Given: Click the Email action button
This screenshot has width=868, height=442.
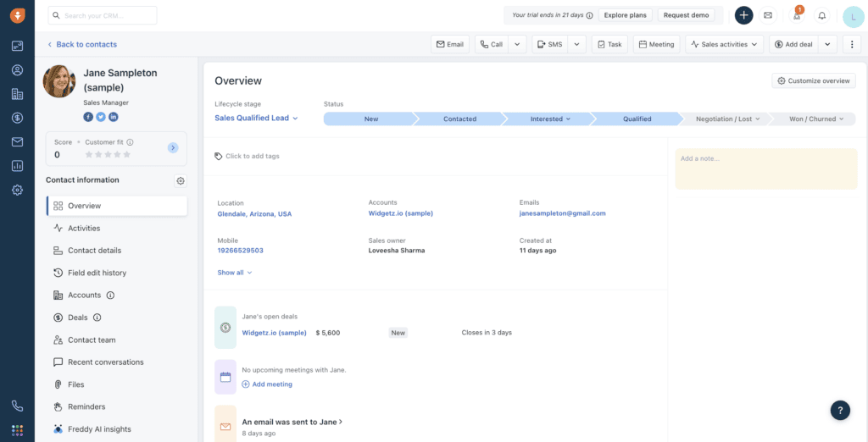Looking at the screenshot, I should click(x=450, y=44).
